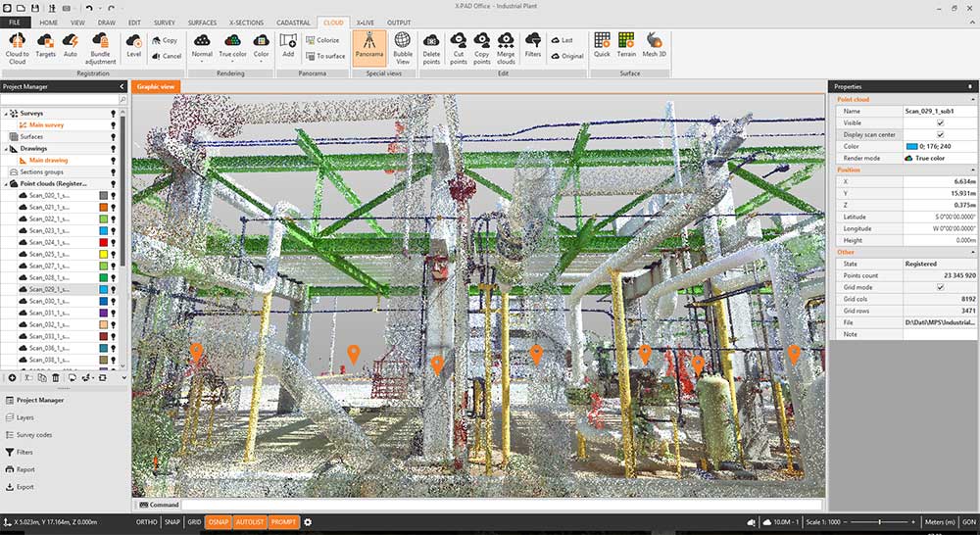The width and height of the screenshot is (980, 535).
Task: Activate the Panorama special view
Action: coord(368,48)
